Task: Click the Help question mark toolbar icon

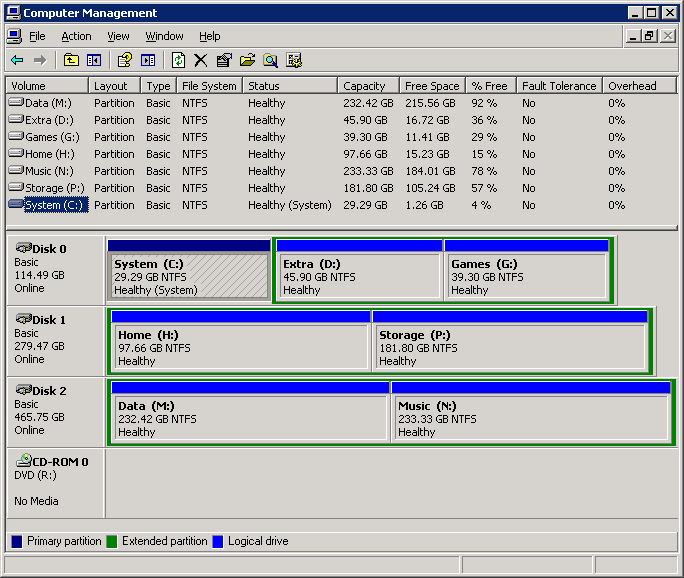Action: point(125,60)
